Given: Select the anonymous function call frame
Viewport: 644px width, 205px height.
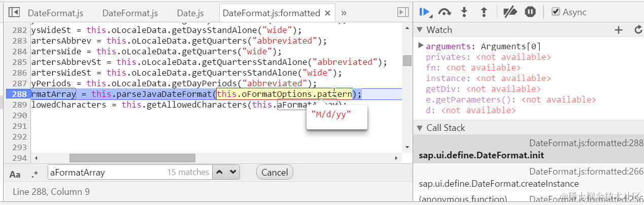Looking at the screenshot, I should click(463, 199).
